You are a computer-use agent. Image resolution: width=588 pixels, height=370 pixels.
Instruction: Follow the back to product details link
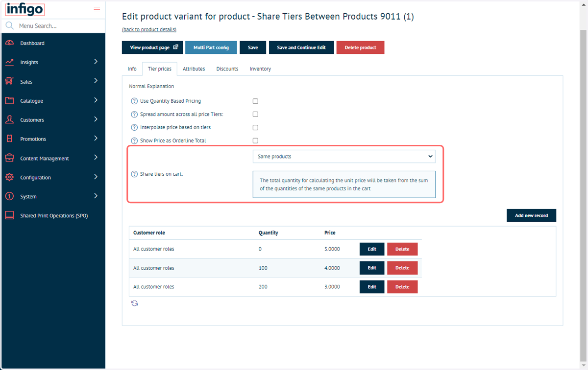(149, 30)
